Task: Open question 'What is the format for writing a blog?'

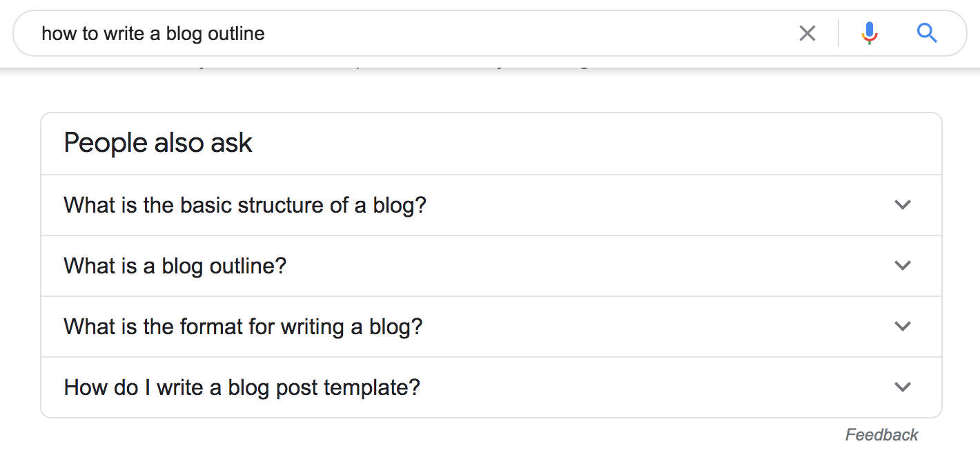Action: pyautogui.click(x=243, y=327)
